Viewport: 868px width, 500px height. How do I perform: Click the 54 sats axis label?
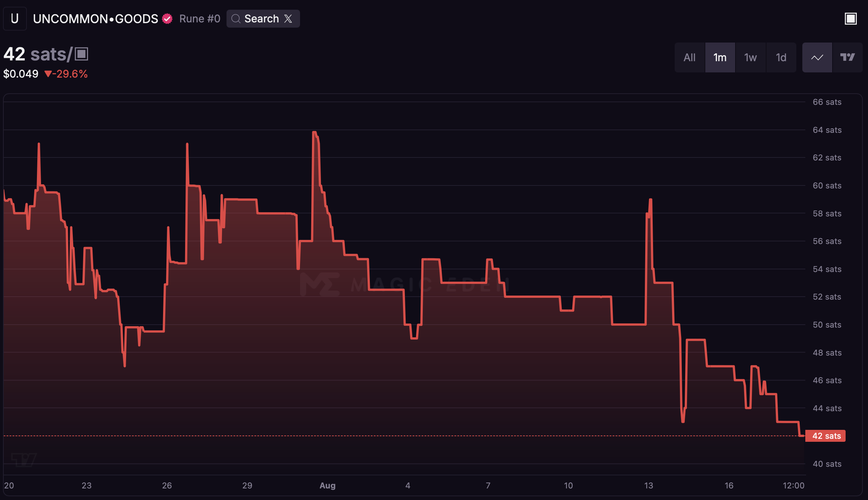coord(827,269)
